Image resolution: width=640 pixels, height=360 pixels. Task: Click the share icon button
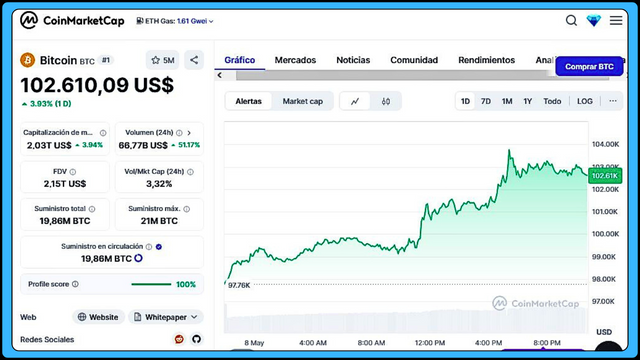tap(194, 60)
